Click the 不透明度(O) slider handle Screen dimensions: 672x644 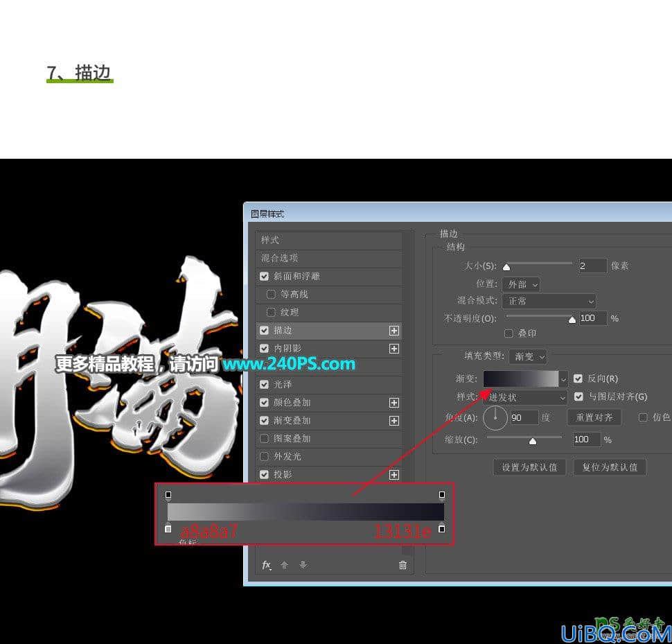[x=572, y=320]
